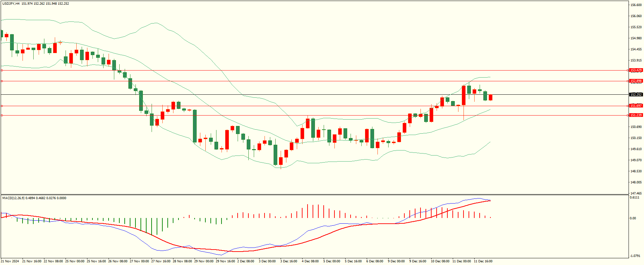Click left-edge handle of the 151.239 line
This screenshot has height=265, width=644.
click(x=2, y=115)
